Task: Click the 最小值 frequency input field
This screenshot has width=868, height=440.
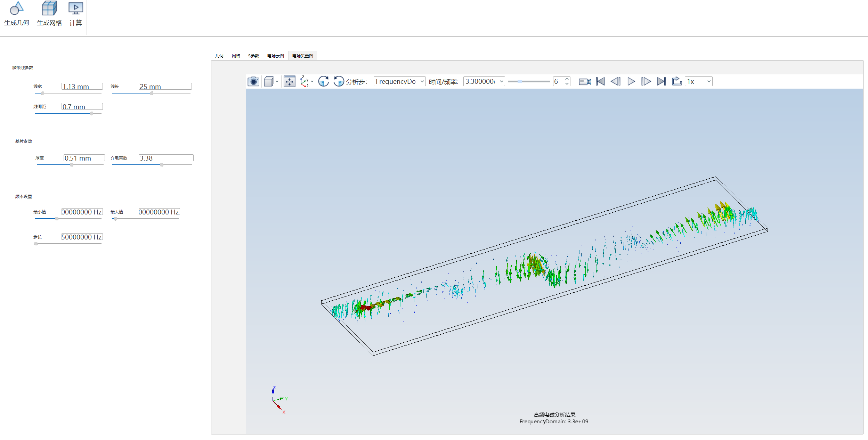Action: coord(82,212)
